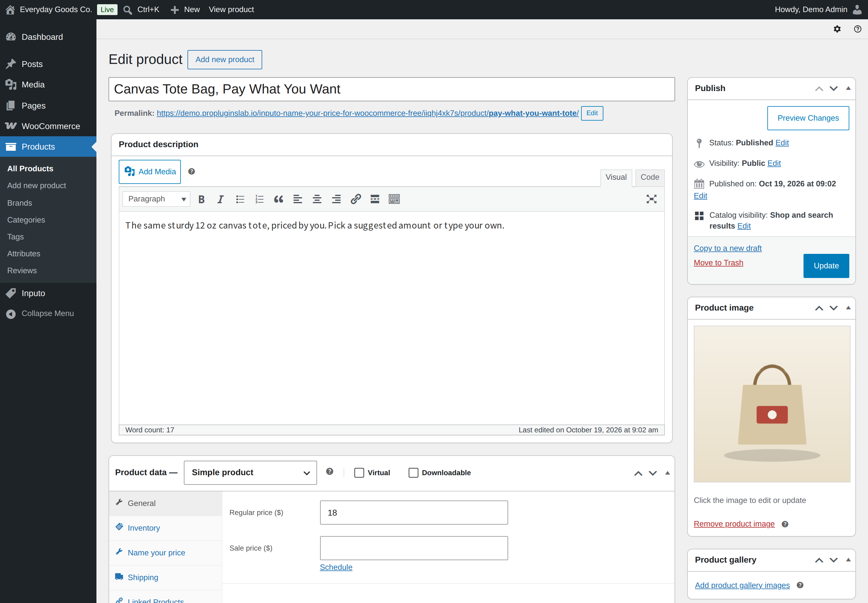The height and width of the screenshot is (603, 868).
Task: Insert or edit link
Action: click(x=356, y=199)
